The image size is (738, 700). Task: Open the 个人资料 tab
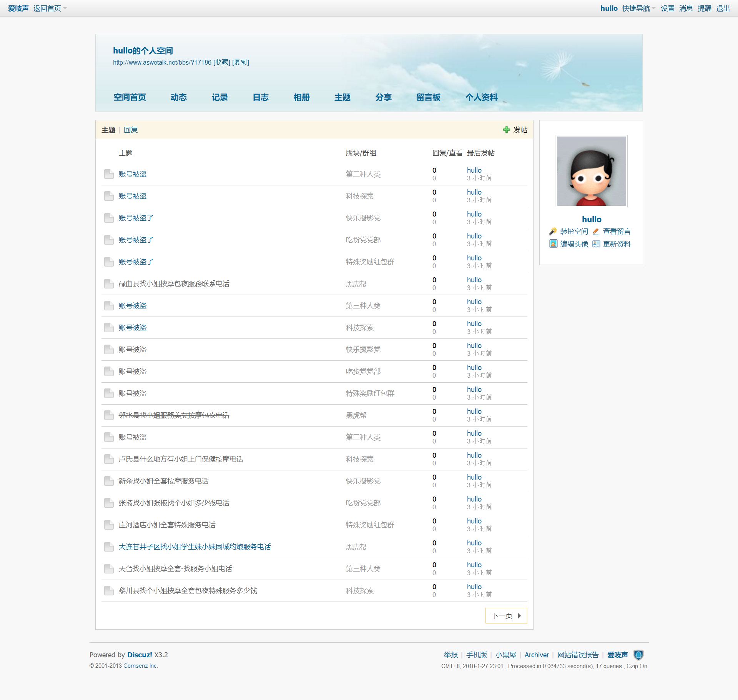(x=482, y=97)
